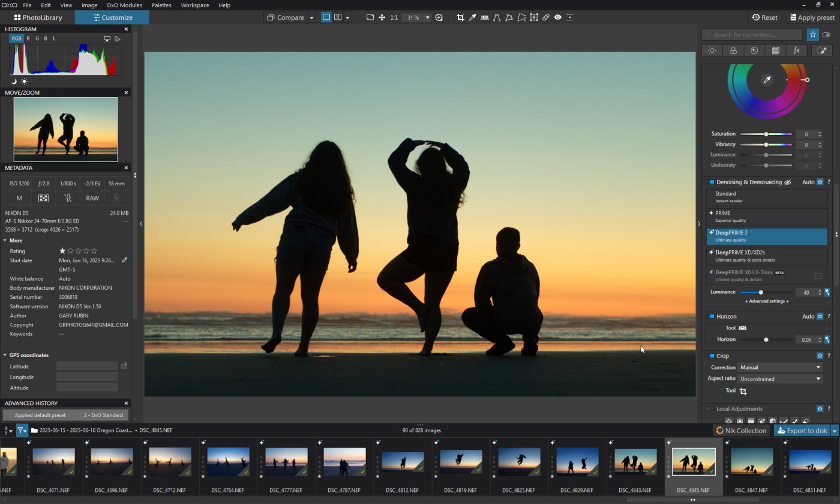The width and height of the screenshot is (840, 504).
Task: Pick the white balance eyedropper tool
Action: pyautogui.click(x=472, y=17)
